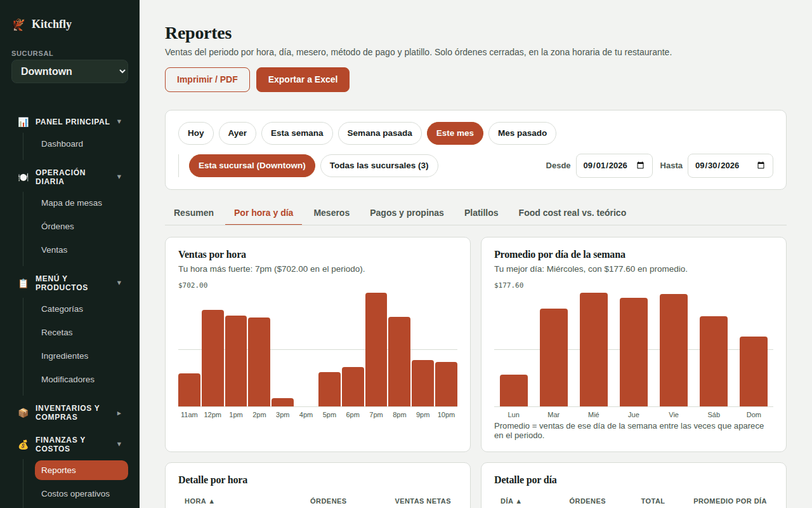Click the Panel Principal chart icon
Screen dimensions: 812x508
tap(23, 122)
